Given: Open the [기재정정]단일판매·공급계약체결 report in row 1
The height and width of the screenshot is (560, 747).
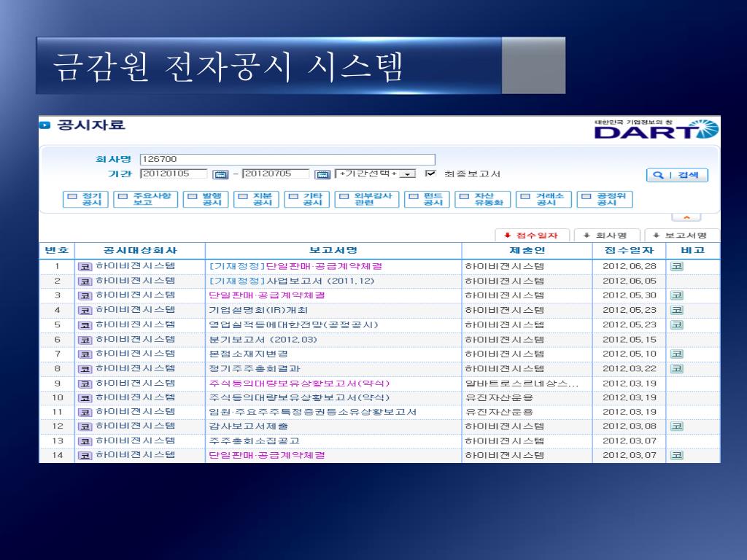Looking at the screenshot, I should (295, 266).
